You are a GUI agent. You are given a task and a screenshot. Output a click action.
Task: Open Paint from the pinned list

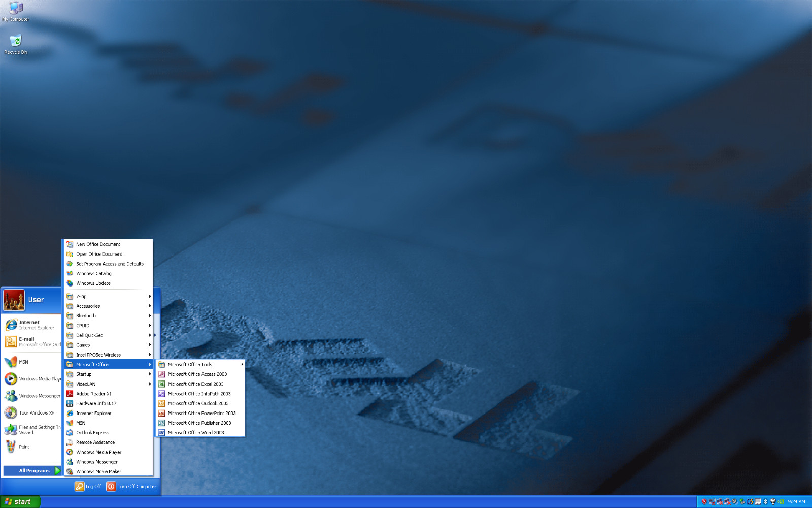pos(32,447)
